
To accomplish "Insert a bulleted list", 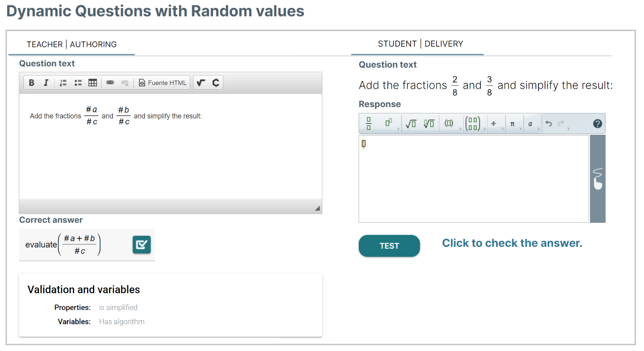I will 78,83.
